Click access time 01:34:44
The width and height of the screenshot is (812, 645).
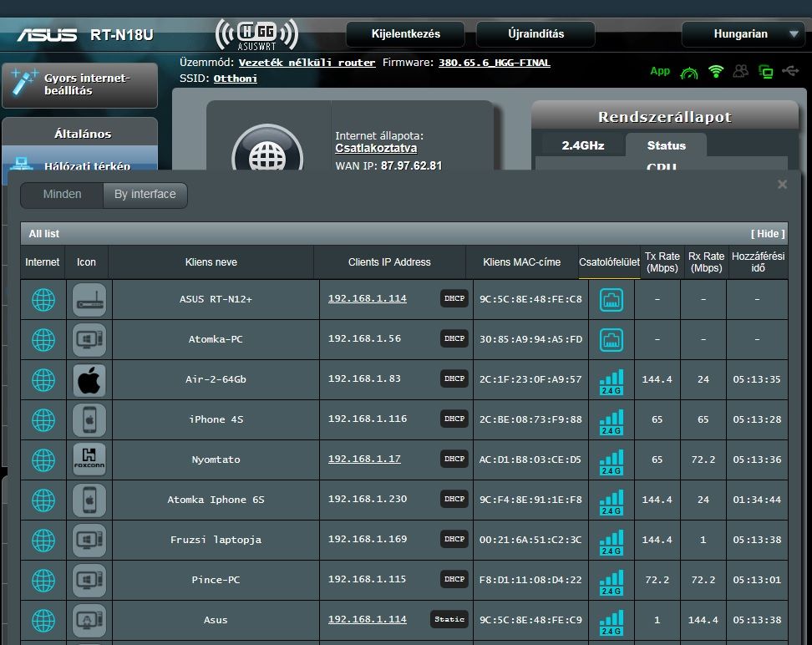tap(757, 500)
